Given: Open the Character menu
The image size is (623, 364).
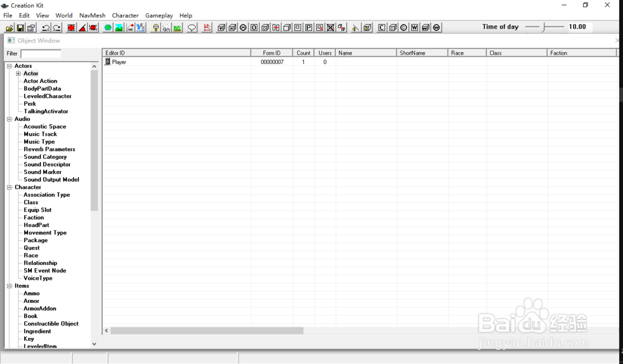Looking at the screenshot, I should pyautogui.click(x=125, y=16).
